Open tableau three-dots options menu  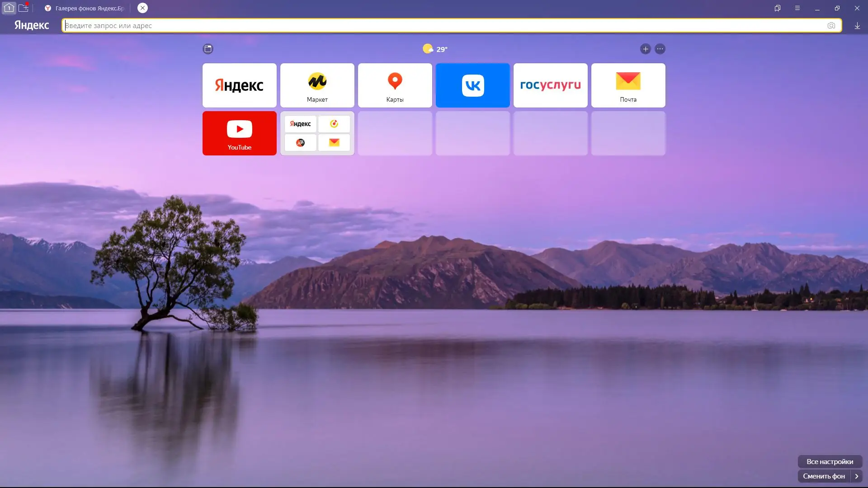coord(660,49)
